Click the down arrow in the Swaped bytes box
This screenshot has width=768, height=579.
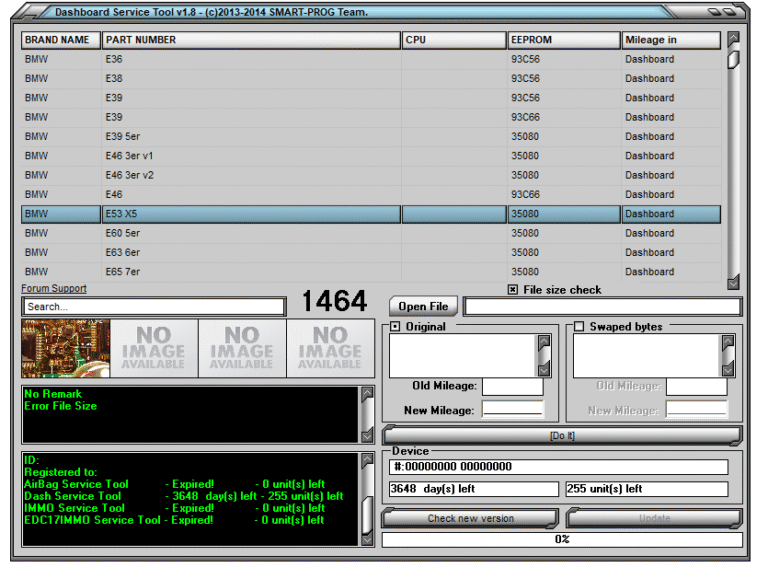tap(728, 369)
